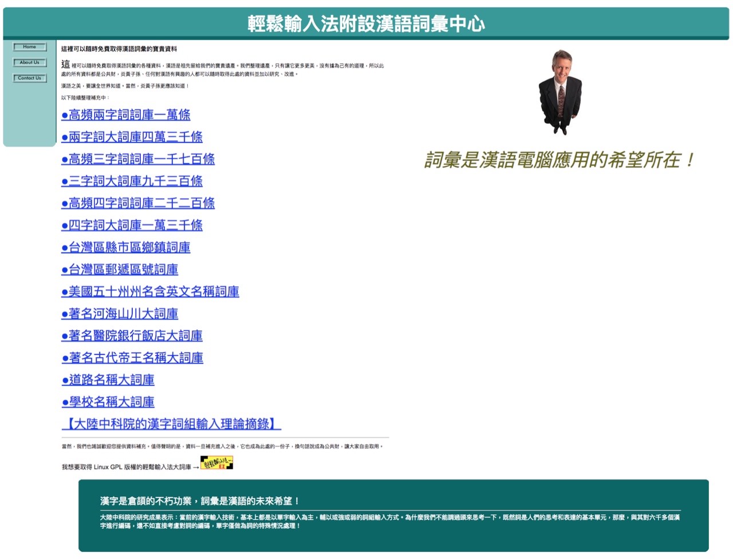Open 兩字詞大詞庫四萬三千條 link

click(132, 137)
